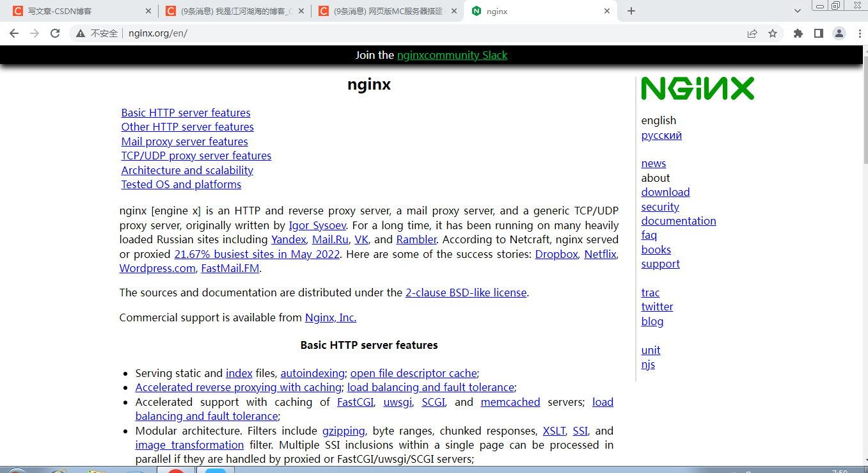Open the nginxcommunity Slack link
The image size is (868, 473).
click(x=452, y=55)
